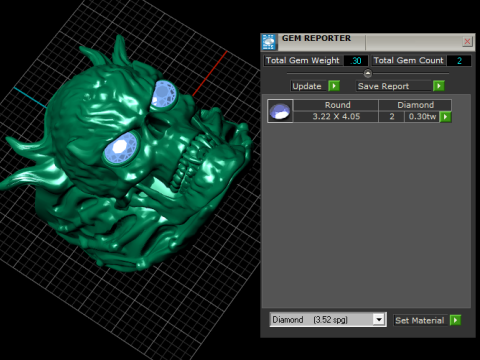Click the Gem Reporter title bar icon
Image resolution: width=480 pixels, height=360 pixels.
click(269, 42)
